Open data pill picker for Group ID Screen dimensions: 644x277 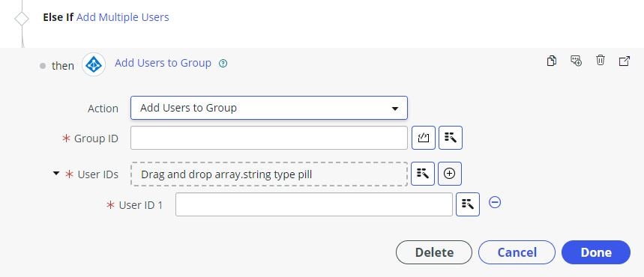click(451, 138)
